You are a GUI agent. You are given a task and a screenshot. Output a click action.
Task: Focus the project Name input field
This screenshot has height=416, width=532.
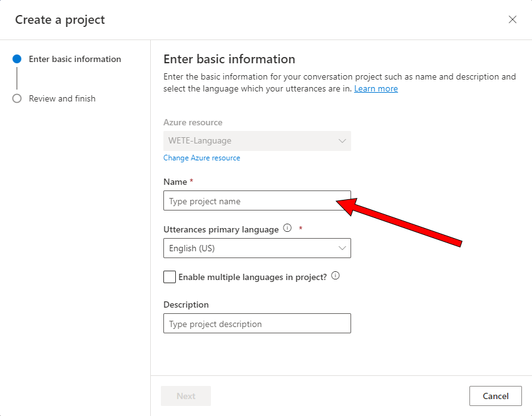point(257,200)
